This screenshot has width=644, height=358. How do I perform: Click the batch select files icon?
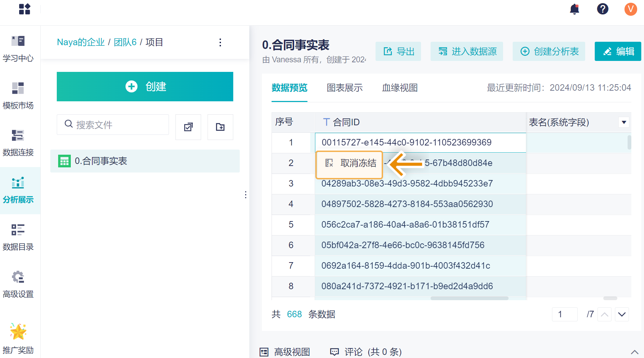(x=188, y=127)
